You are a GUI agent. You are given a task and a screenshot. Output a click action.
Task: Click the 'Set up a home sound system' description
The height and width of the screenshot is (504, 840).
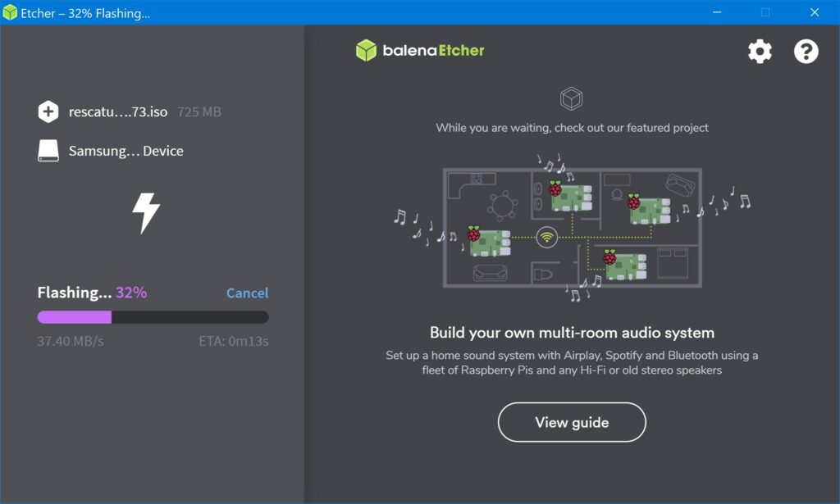point(572,363)
